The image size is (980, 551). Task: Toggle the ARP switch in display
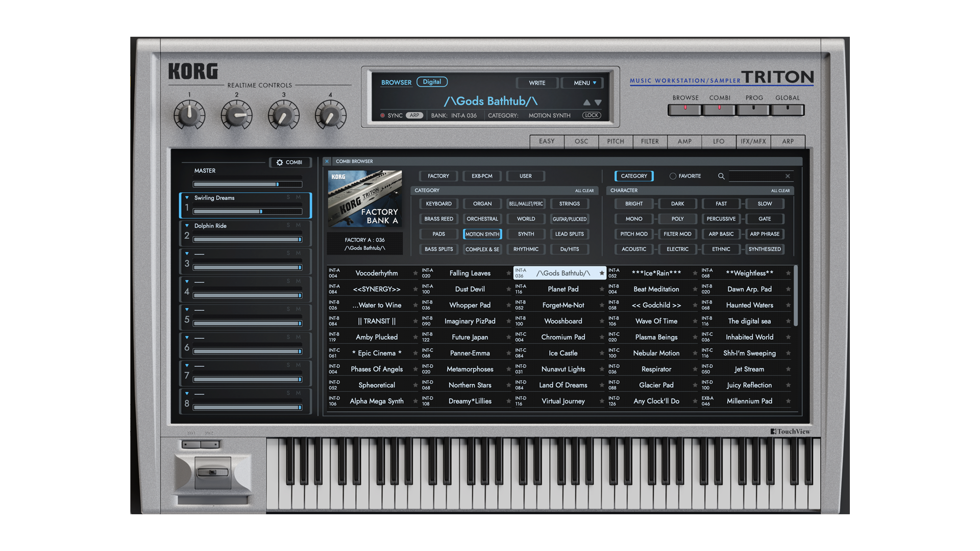point(414,116)
